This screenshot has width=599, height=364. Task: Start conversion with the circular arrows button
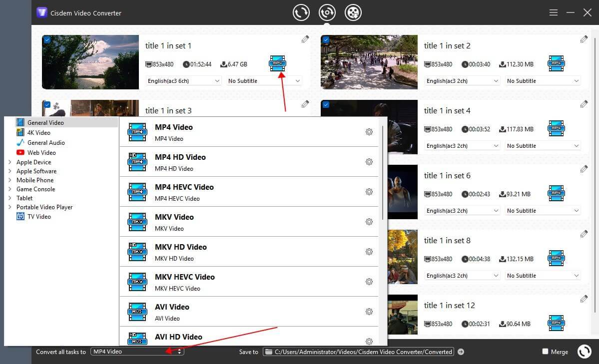(x=584, y=352)
